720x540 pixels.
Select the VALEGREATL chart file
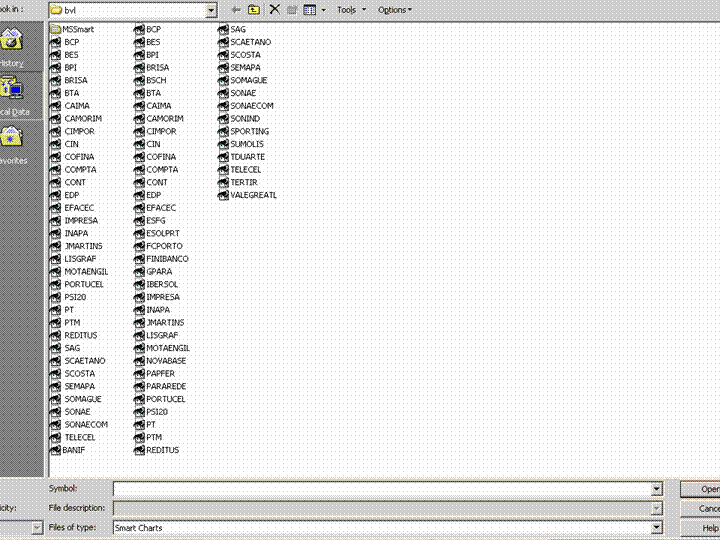pos(248,195)
